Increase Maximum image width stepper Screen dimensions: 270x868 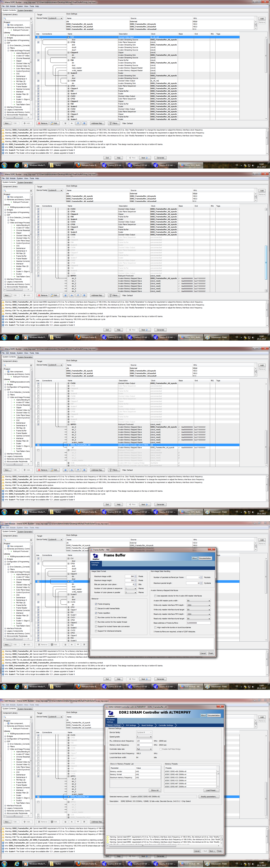coord(136,576)
